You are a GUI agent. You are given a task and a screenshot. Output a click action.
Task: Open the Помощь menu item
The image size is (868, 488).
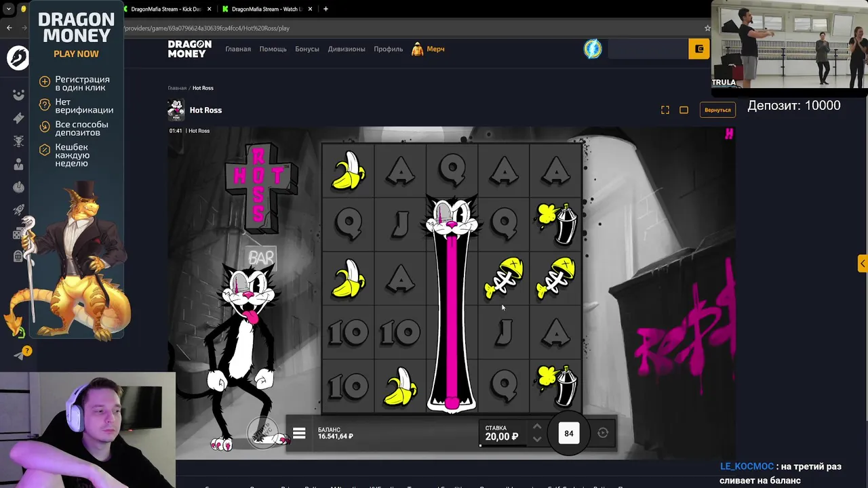point(273,49)
